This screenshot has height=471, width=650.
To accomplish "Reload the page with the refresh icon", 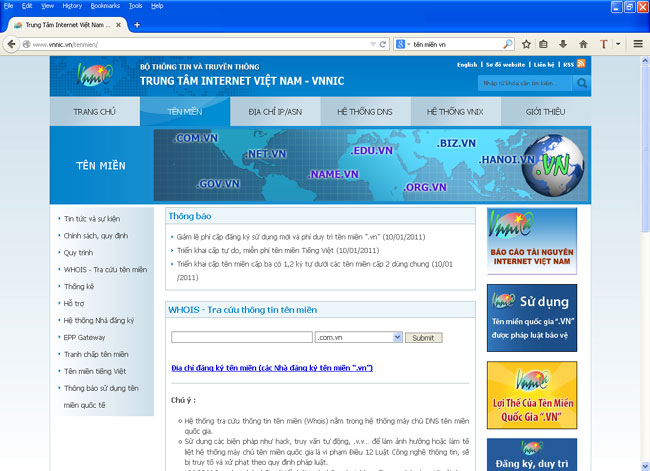I will [x=383, y=44].
